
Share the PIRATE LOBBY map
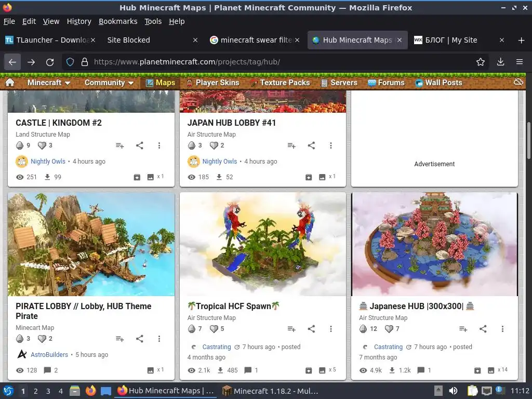pos(139,339)
